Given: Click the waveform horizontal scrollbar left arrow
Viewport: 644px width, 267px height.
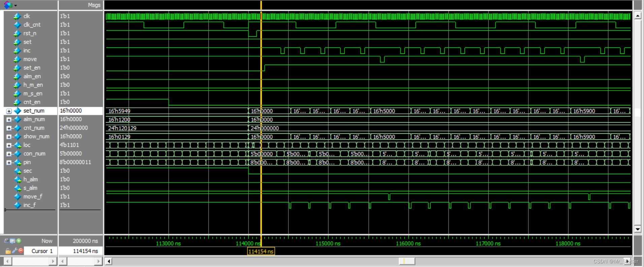Looking at the screenshot, I should 108,261.
